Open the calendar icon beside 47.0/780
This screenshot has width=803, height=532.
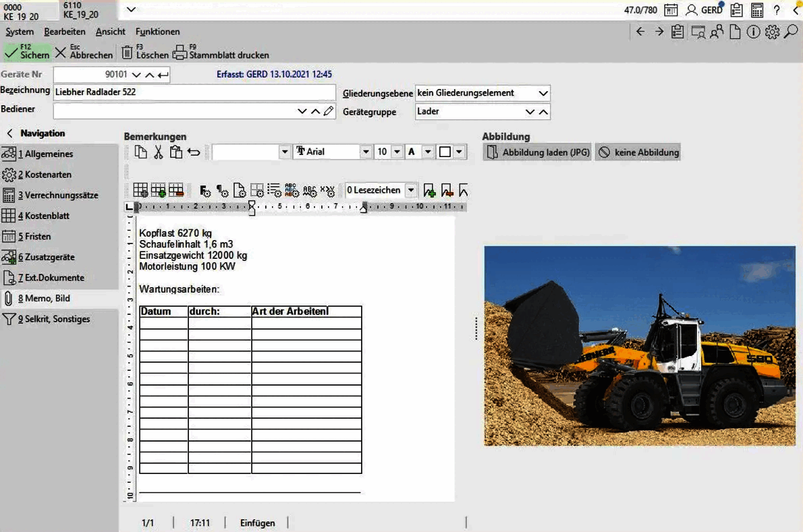click(x=671, y=10)
